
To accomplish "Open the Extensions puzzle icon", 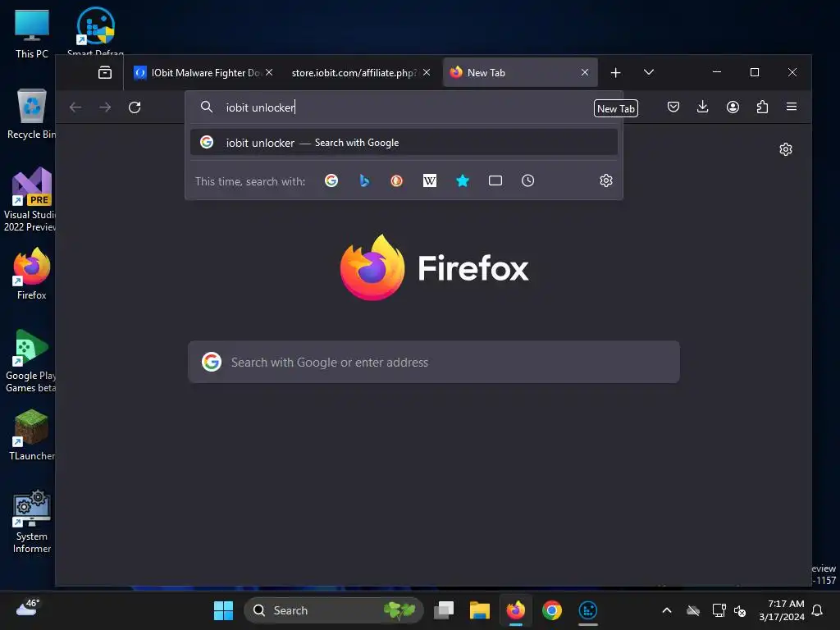I will click(762, 107).
